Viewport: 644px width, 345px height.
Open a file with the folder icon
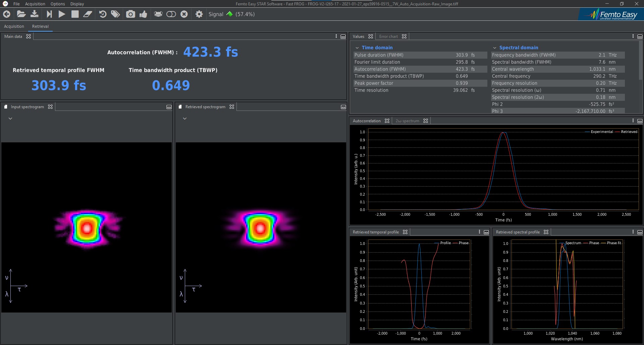[21, 14]
